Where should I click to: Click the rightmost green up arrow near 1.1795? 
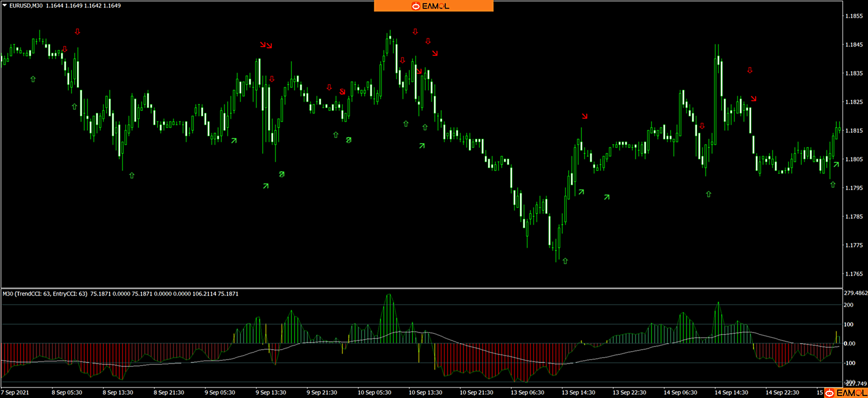click(x=833, y=185)
